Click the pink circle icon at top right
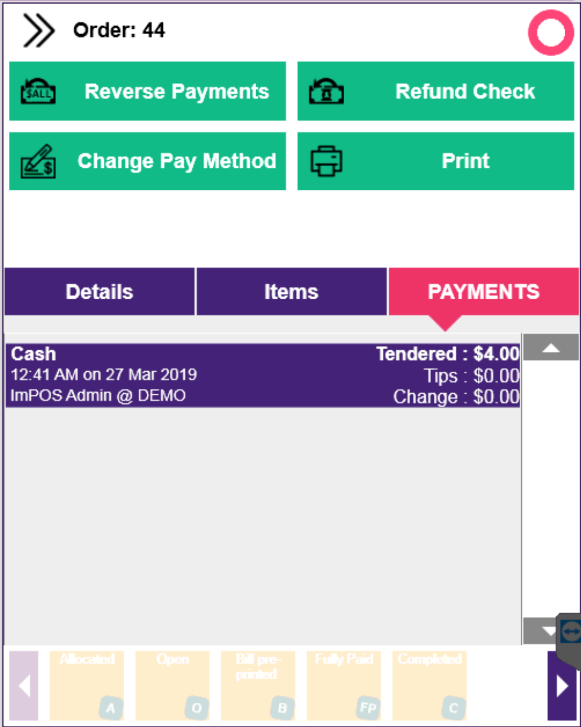 [x=551, y=33]
